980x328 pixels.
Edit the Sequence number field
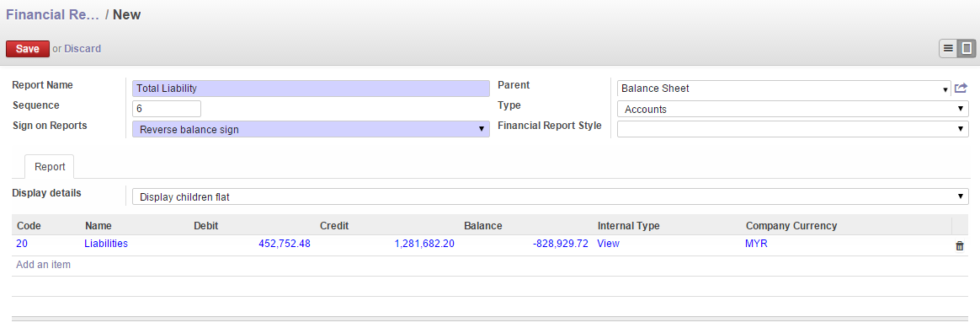(x=166, y=109)
